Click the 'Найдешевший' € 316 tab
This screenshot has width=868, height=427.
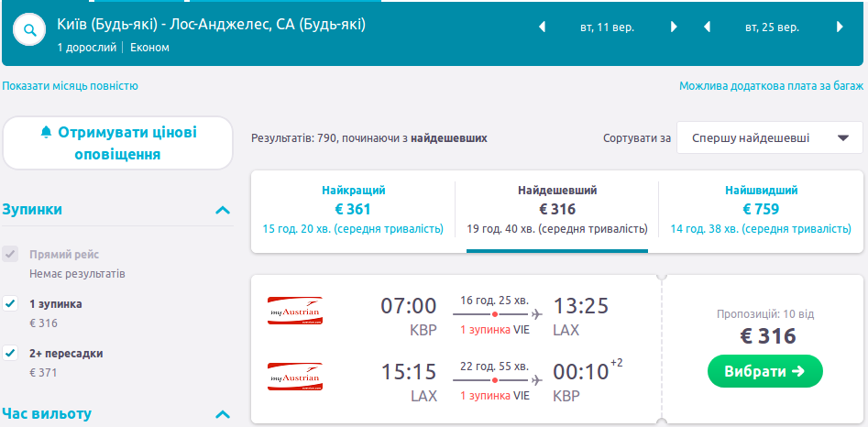pos(557,210)
